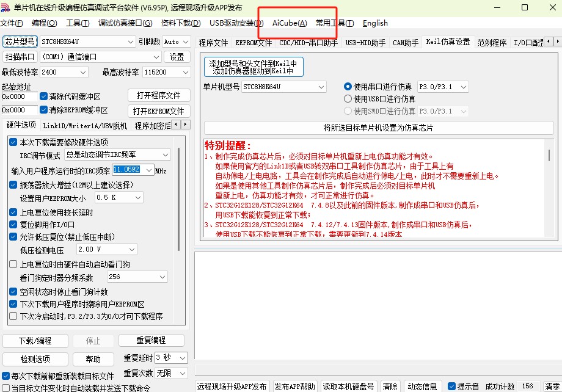Image resolution: width=562 pixels, height=392 pixels.
Task: Switch to 程序文件 tab
Action: 213,43
